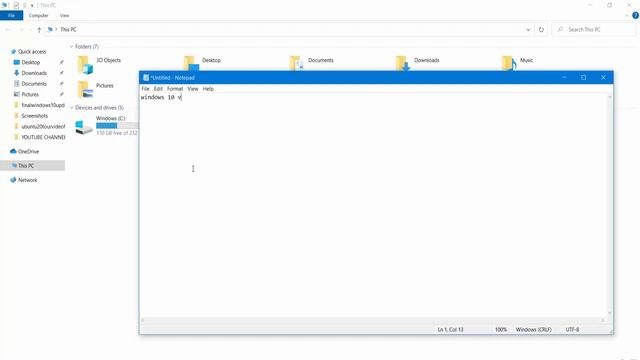Image resolution: width=640 pixels, height=360 pixels.
Task: Click the Refresh button beside address bar
Action: tap(541, 29)
